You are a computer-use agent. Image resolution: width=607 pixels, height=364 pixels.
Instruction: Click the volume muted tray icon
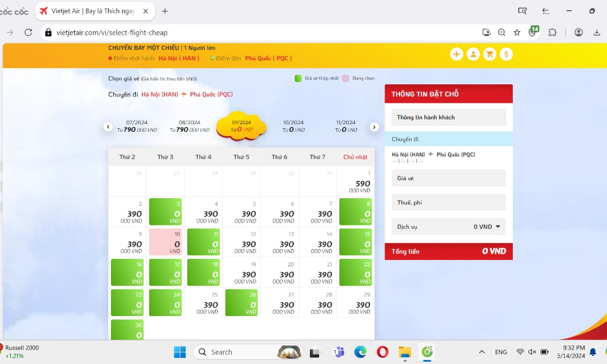[532, 352]
